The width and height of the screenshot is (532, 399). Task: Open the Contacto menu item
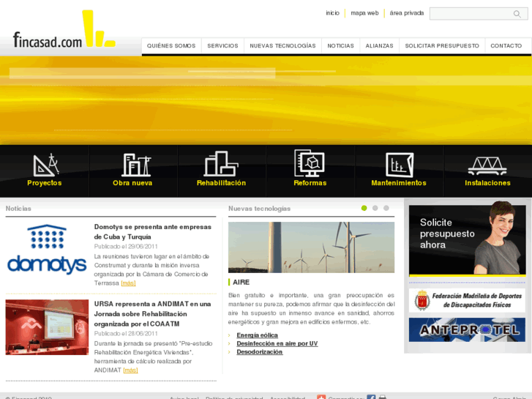click(506, 46)
